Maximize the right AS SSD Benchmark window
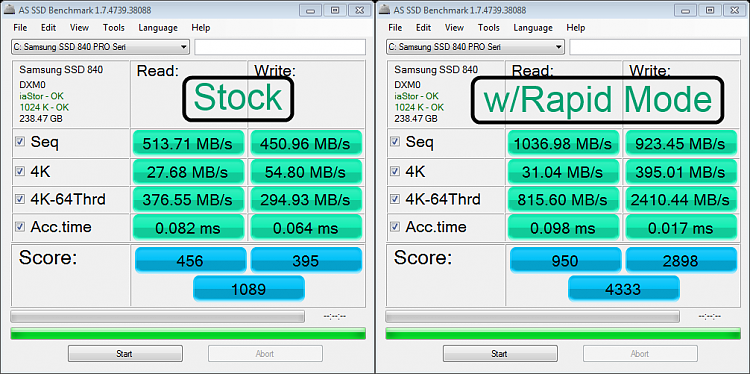750x374 pixels. (709, 10)
